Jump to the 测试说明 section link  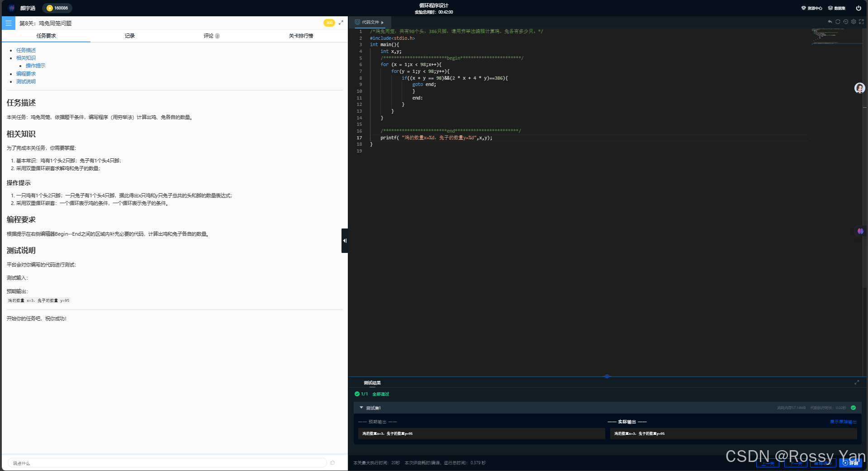[26, 81]
